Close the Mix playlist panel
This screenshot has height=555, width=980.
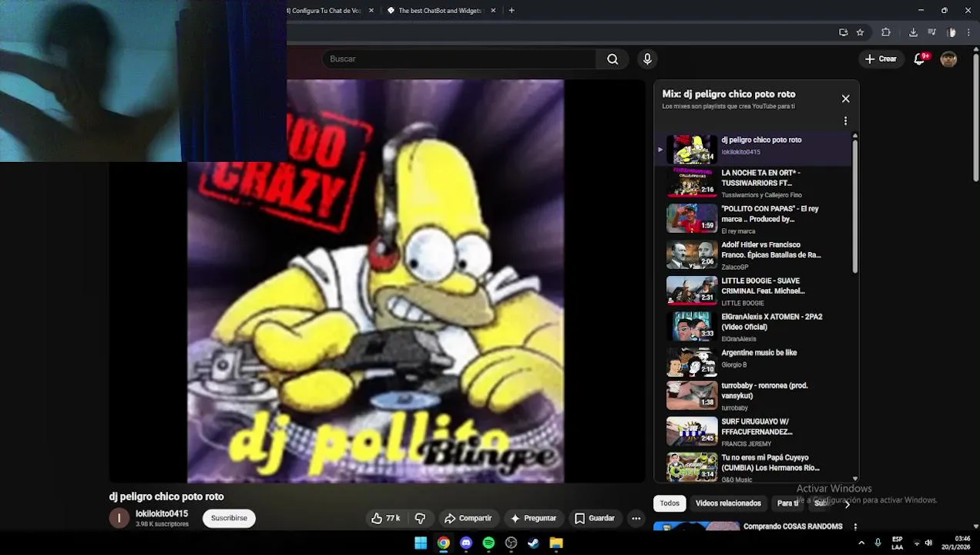tap(845, 99)
